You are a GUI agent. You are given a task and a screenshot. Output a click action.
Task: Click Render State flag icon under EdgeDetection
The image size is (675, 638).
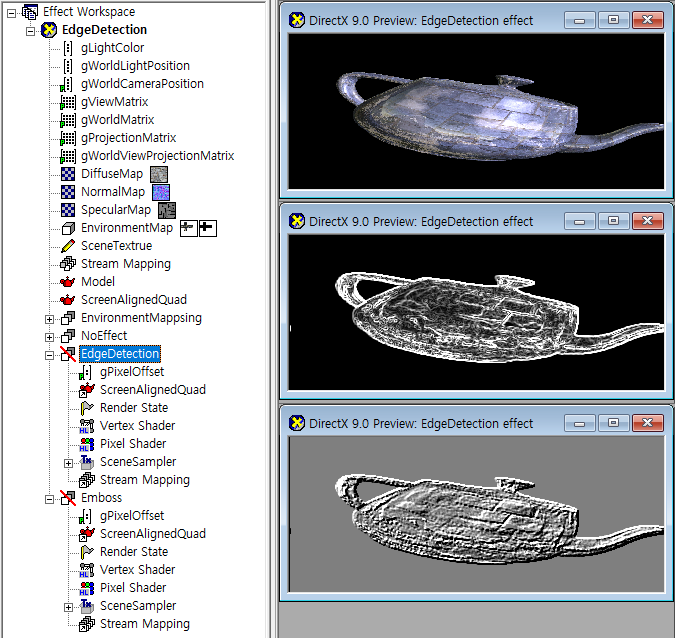[87, 408]
